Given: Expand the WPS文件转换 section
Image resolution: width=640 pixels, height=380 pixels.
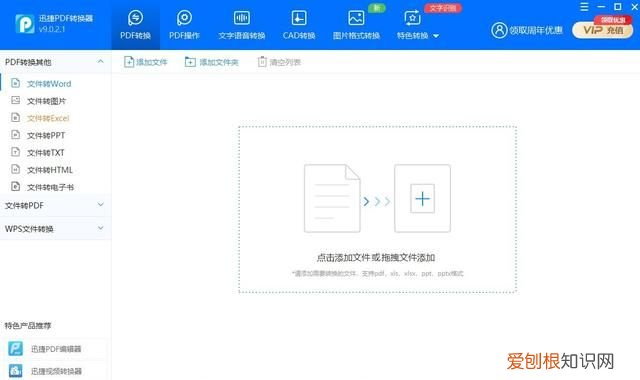Looking at the screenshot, I should [55, 229].
